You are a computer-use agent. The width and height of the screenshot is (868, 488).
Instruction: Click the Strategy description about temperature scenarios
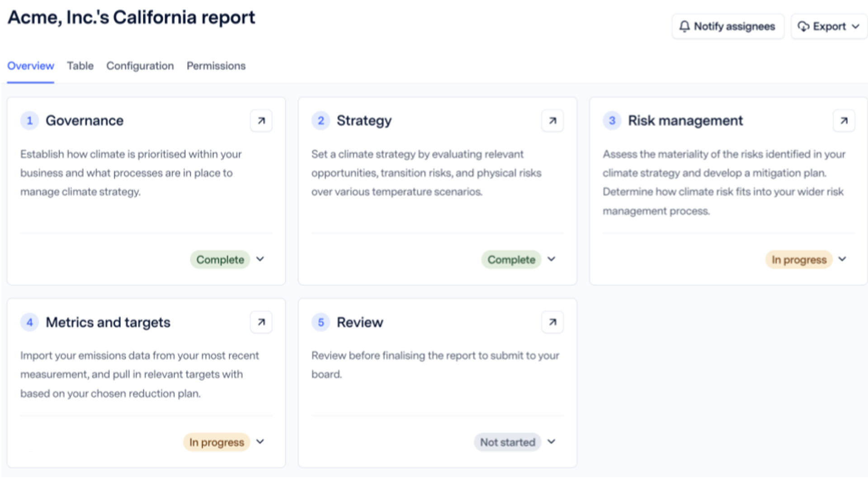pyautogui.click(x=426, y=173)
